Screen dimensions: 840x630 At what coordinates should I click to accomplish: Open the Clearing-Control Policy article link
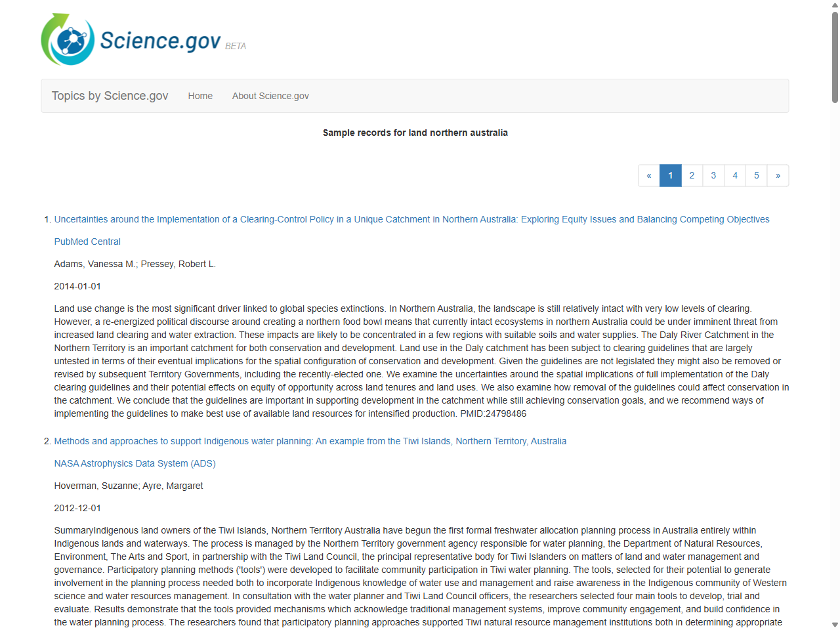pos(411,219)
